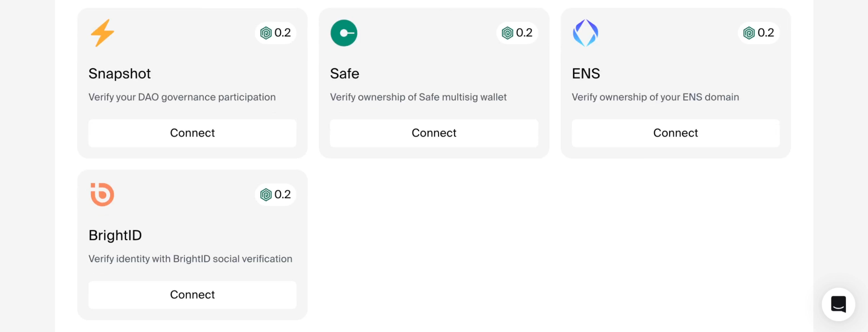Click the Safe card's 0.2 score badge
Image resolution: width=868 pixels, height=332 pixels.
517,33
